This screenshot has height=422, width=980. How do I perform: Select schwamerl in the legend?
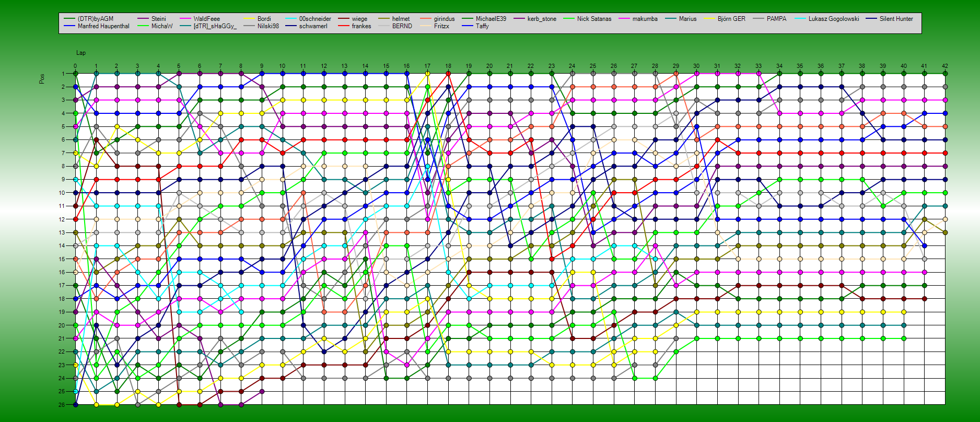coord(313,26)
